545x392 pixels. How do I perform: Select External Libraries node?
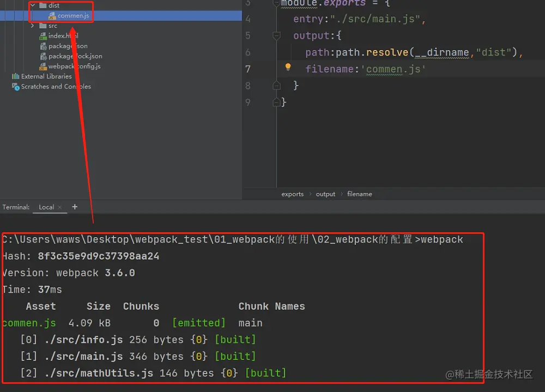[x=46, y=76]
